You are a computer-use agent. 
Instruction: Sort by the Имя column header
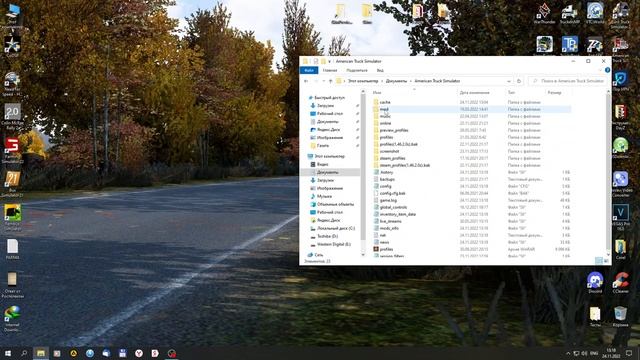414,93
